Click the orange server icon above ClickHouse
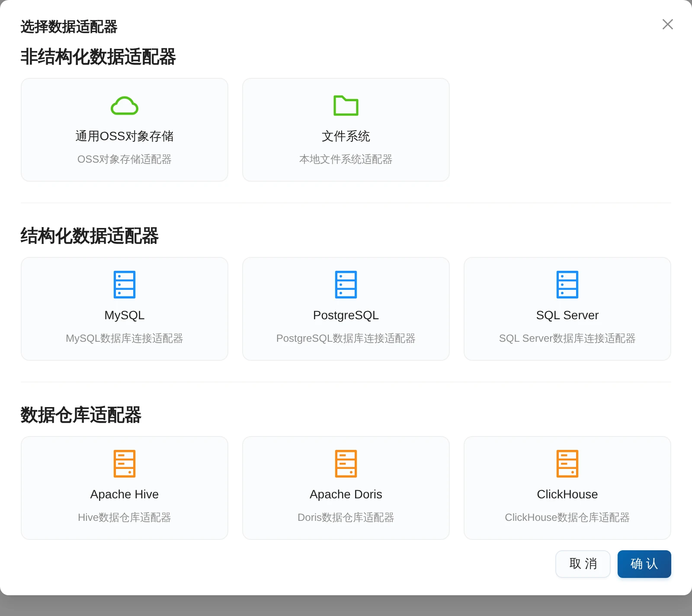Viewport: 692px width, 616px height. pyautogui.click(x=567, y=464)
